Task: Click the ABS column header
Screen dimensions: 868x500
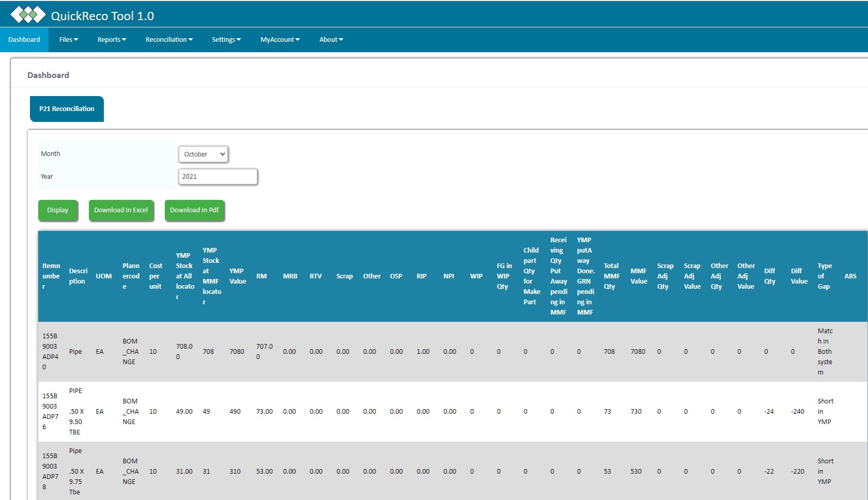Action: [x=850, y=276]
